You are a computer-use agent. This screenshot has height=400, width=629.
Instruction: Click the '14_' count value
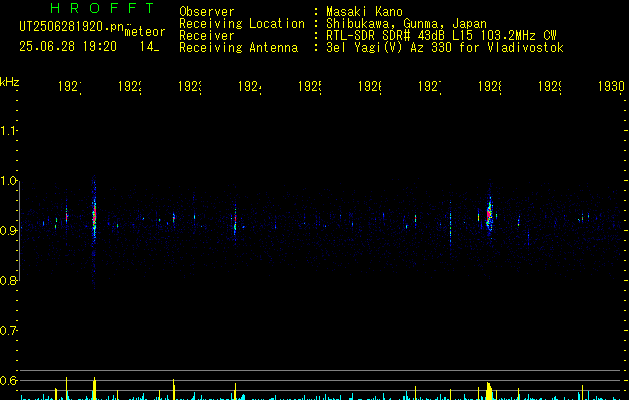click(149, 46)
